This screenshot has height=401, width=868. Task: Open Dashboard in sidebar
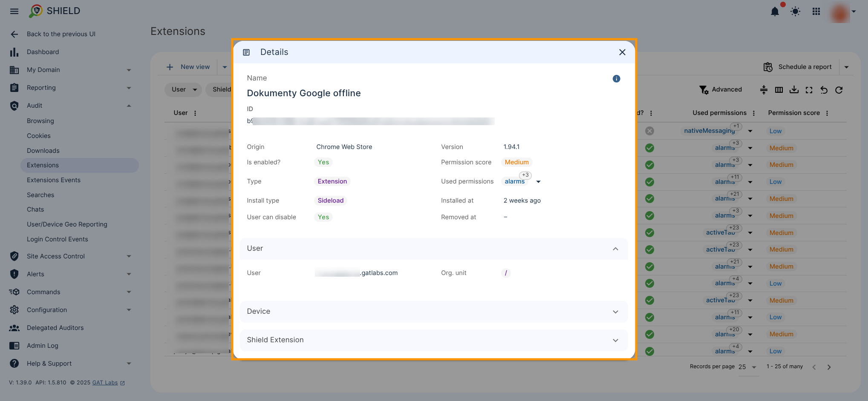click(43, 52)
